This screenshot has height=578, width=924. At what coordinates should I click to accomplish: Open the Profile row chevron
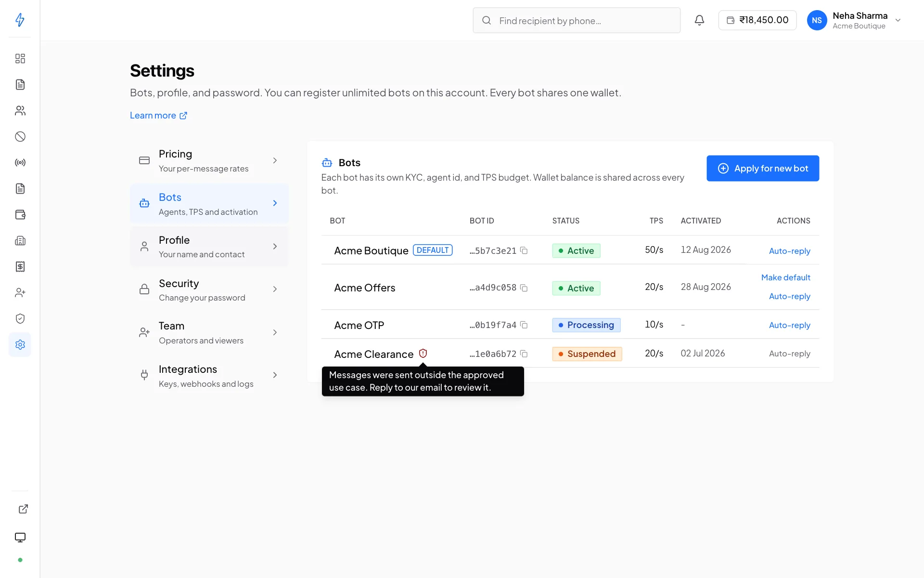[x=275, y=246]
